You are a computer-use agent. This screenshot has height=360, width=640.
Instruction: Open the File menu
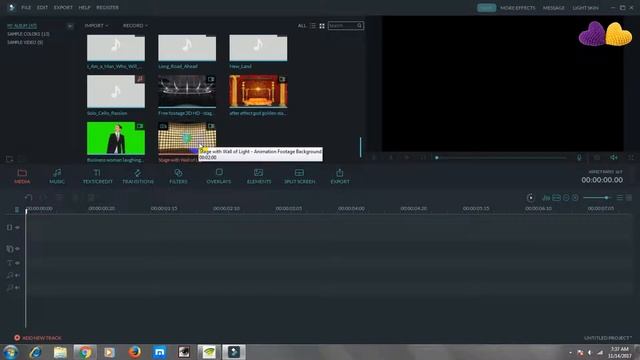point(26,8)
